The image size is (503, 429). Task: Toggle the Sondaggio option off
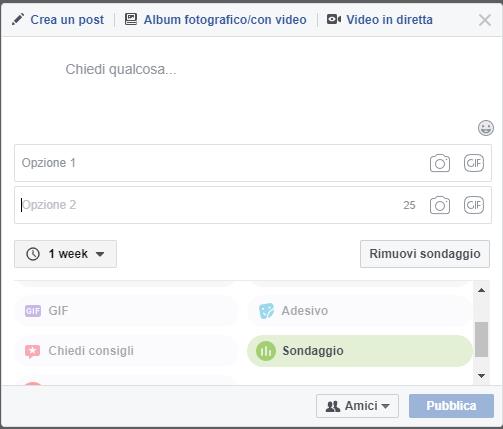coord(360,351)
